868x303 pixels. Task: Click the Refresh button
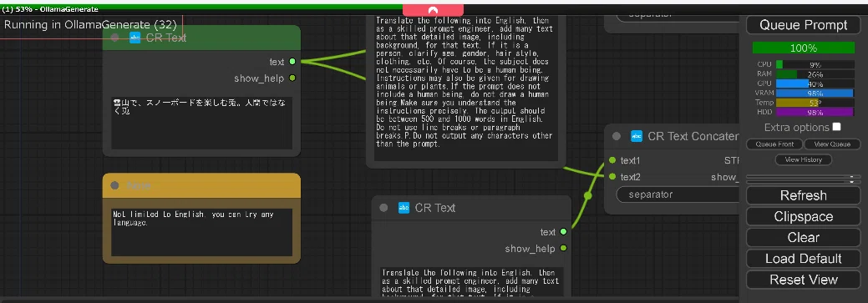[803, 195]
